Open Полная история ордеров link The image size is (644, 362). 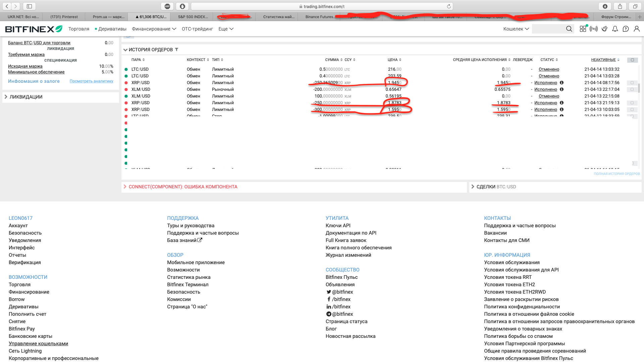point(616,174)
